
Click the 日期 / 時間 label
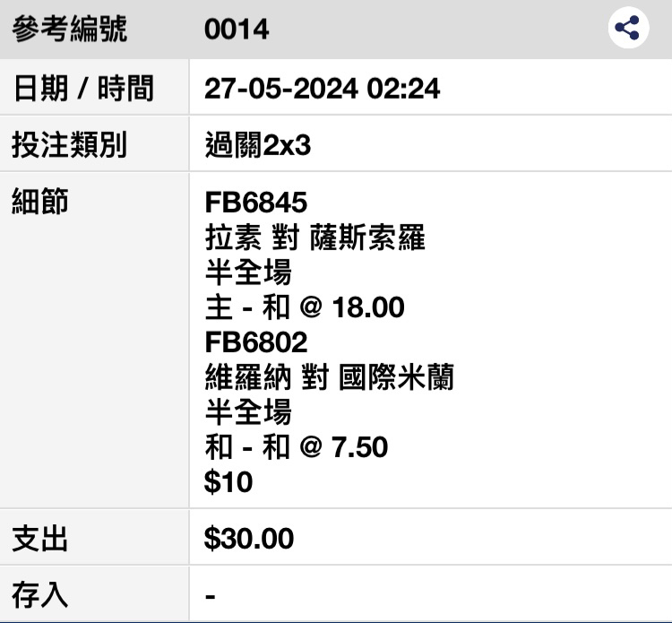[83, 89]
